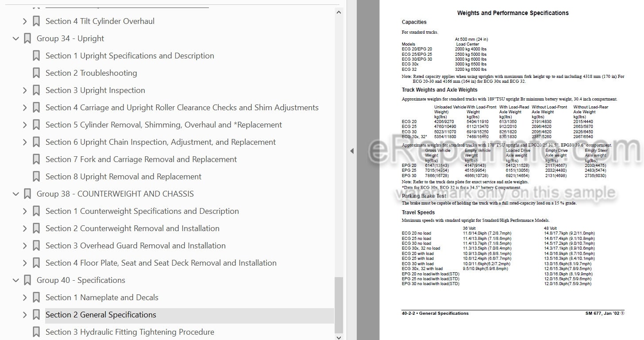Click bookmark icon of Section 7 Fork and Carriage
Image resolution: width=644 pixels, height=340 pixels.
(36, 159)
